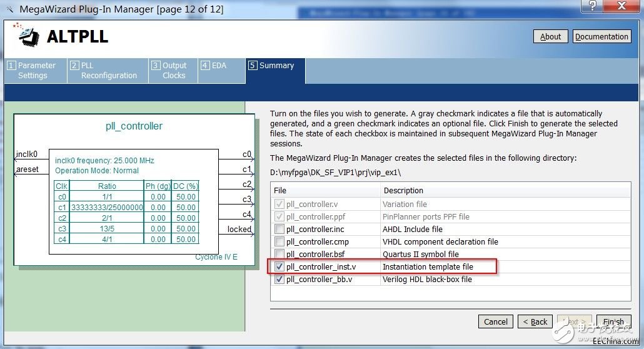The image size is (644, 349).
Task: Toggle the pll_controller_bb.v black-box file
Action: click(x=279, y=280)
